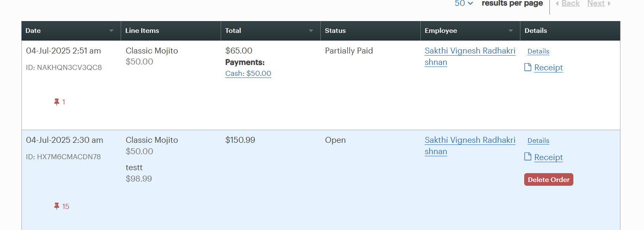This screenshot has height=230, width=644.
Task: Delete the open $150.99 order
Action: [x=549, y=179]
